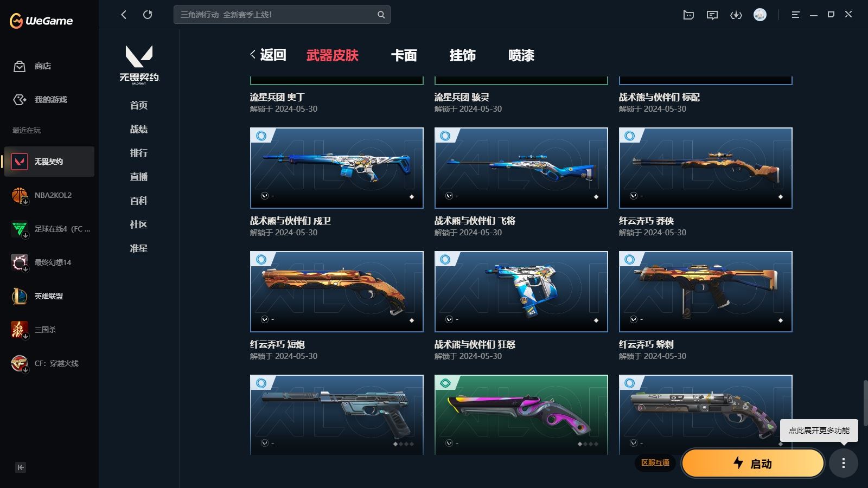Collapse the left sidebar with bottom arrow
868x488 pixels.
[x=21, y=467]
